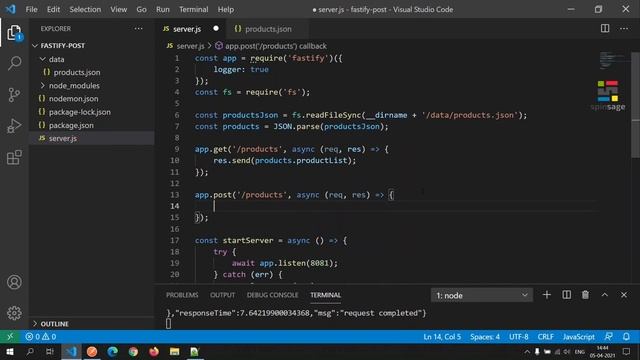Screen dimensions: 640x360
Task: Click the Explorer more actions ellipsis
Action: coord(138,29)
